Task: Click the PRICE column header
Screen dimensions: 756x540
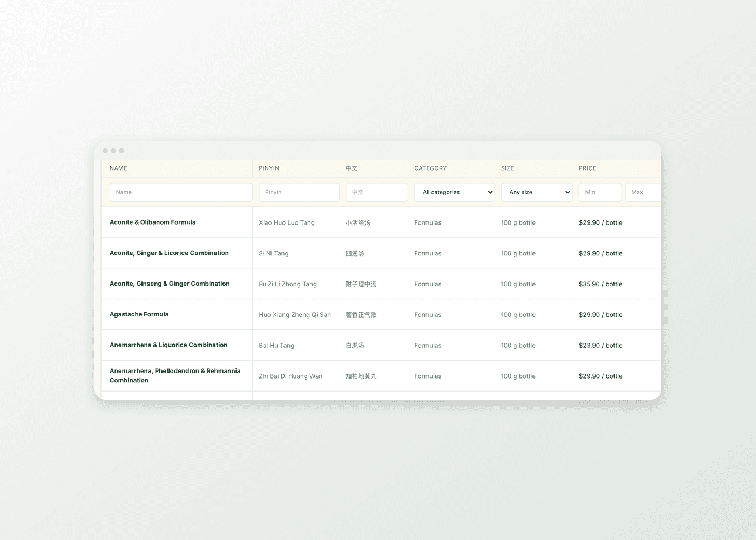Action: pos(588,168)
